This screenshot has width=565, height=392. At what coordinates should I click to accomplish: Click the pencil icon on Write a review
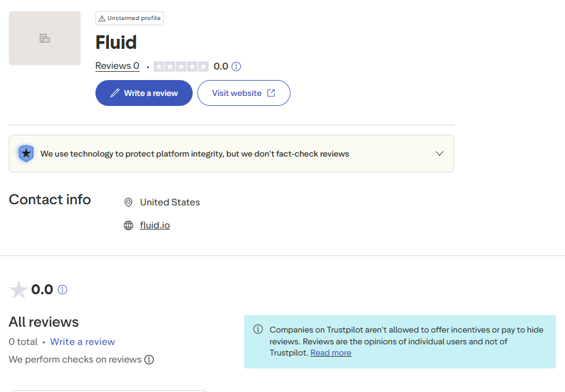(x=114, y=93)
